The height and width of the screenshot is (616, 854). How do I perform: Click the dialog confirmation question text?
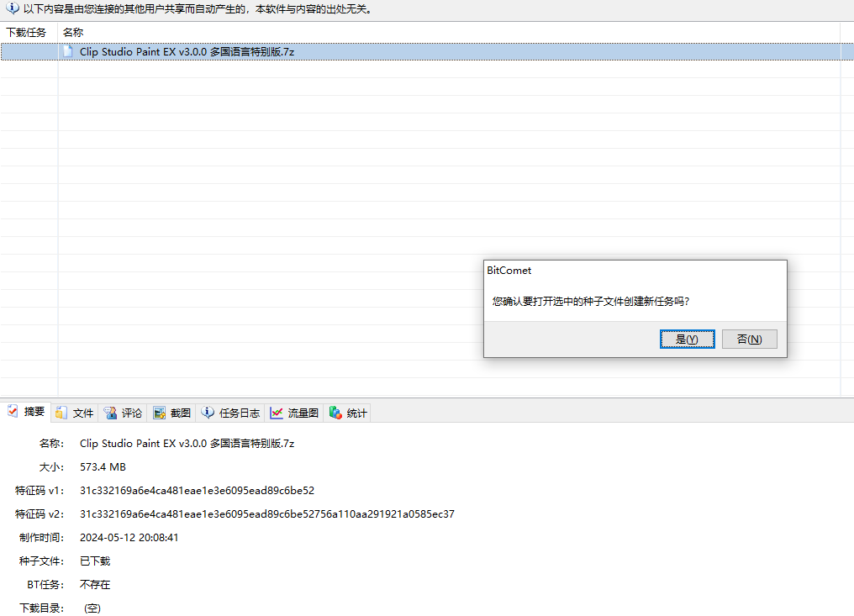[x=591, y=301]
